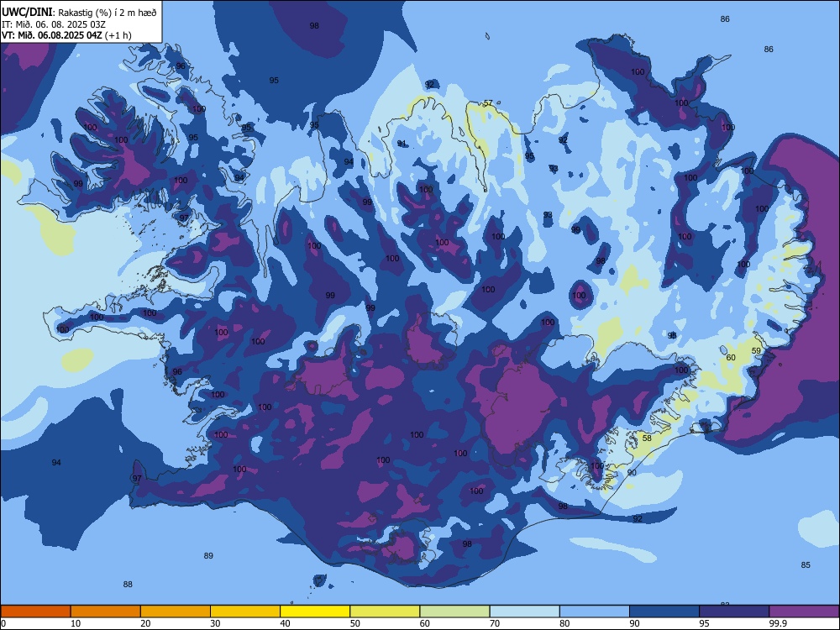Pick the 20–30 amber legend swatch

coord(176,612)
